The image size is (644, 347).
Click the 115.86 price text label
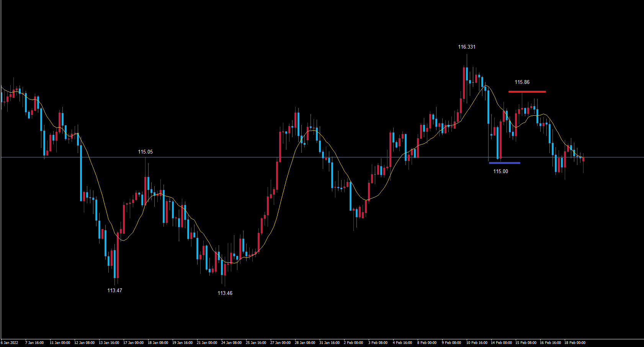522,82
